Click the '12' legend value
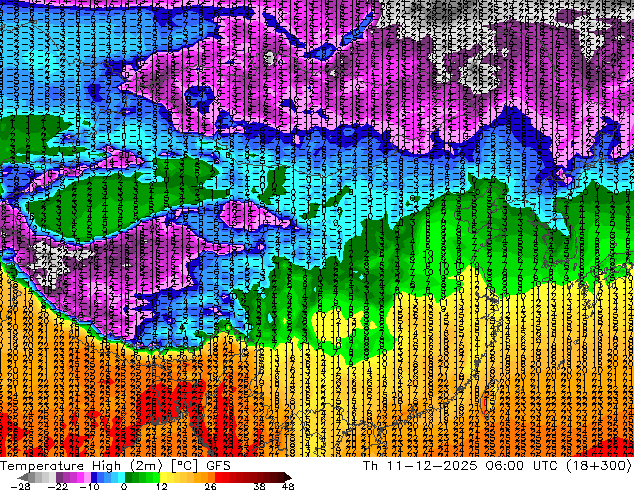Screen dimensions: 634x490 pos(162,486)
